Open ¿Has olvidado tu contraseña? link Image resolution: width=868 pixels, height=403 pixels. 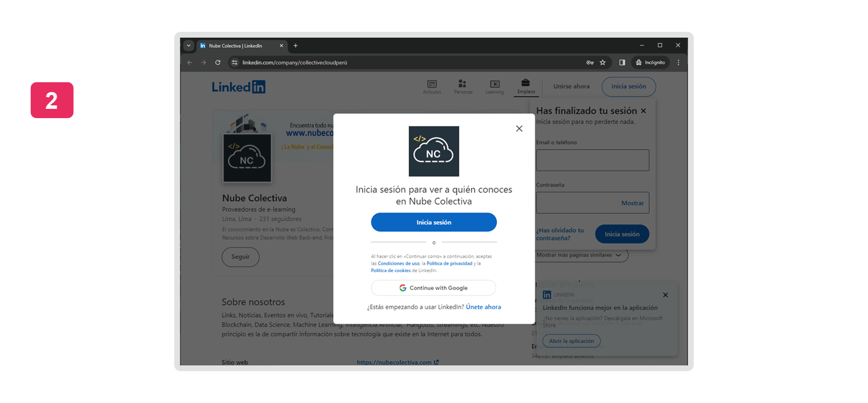click(560, 234)
